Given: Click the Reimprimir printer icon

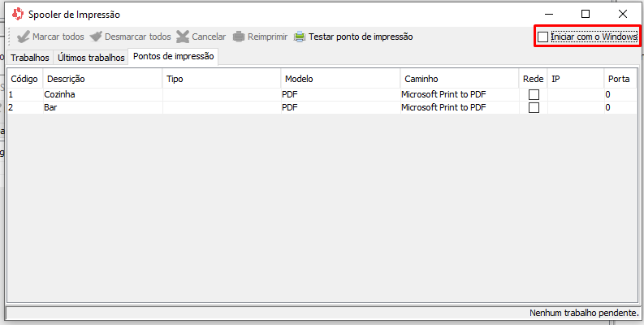Looking at the screenshot, I should pos(239,37).
